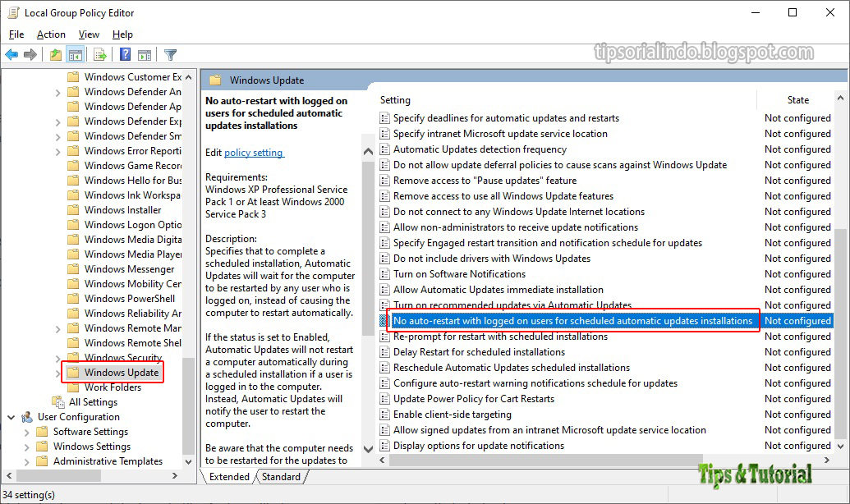Select the Up one level folder icon
This screenshot has height=504, width=850.
54,54
